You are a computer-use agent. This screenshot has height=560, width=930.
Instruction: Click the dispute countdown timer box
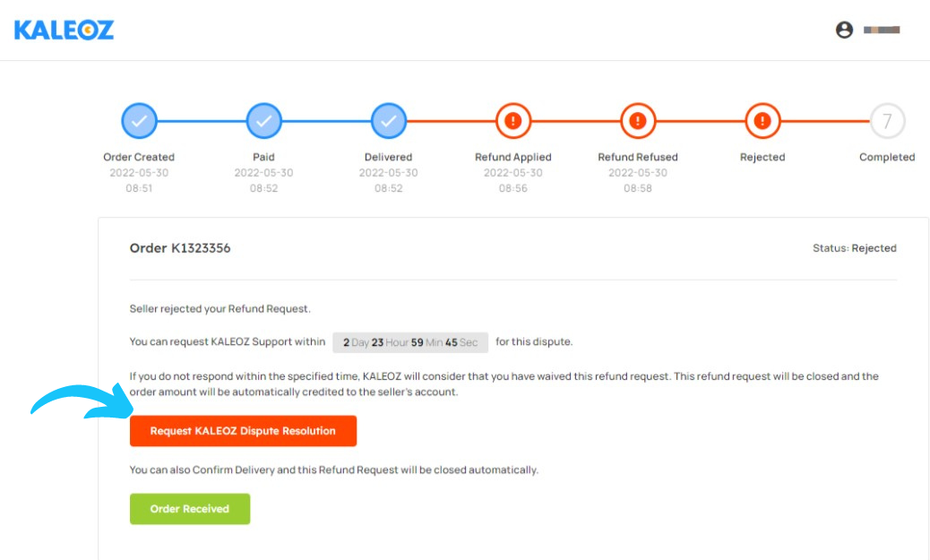point(410,342)
